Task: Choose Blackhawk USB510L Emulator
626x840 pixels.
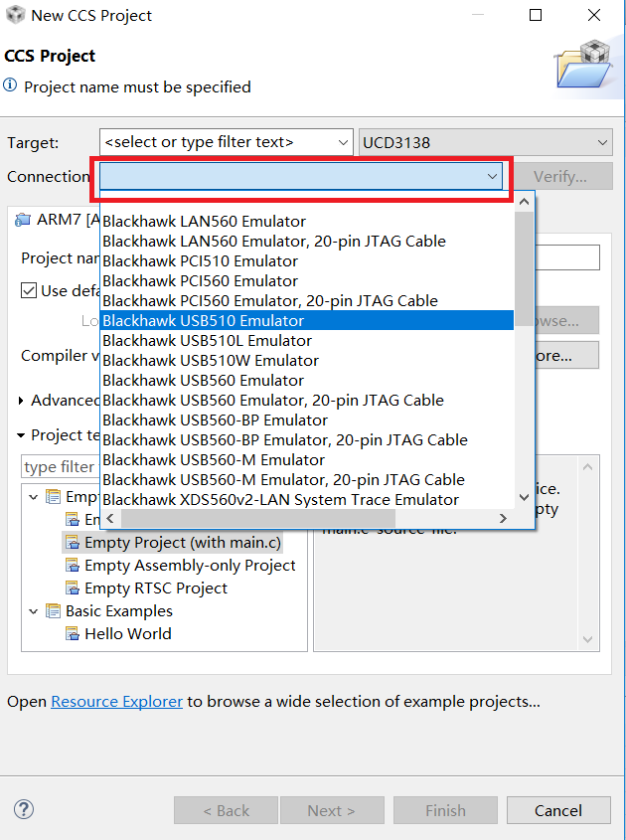Action: (307, 340)
